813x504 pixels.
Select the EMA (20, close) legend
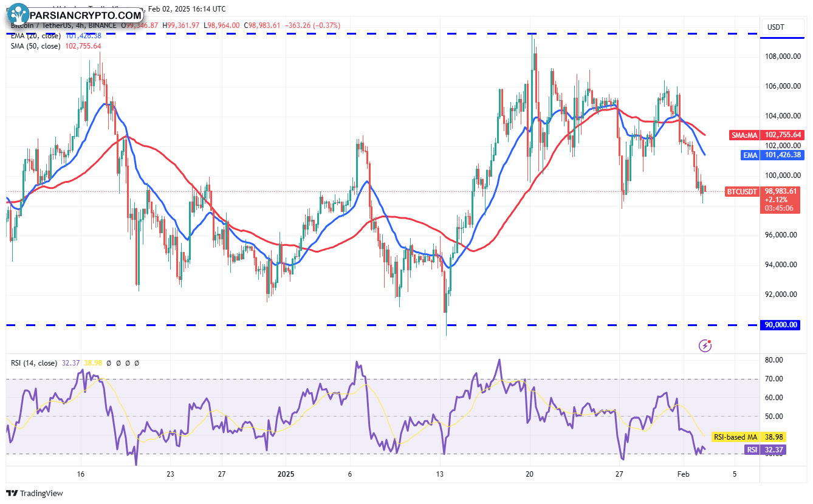35,35
